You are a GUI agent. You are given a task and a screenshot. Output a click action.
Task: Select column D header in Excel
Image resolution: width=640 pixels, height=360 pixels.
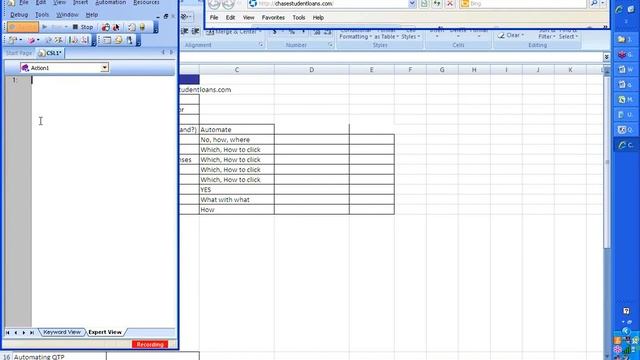click(x=311, y=70)
